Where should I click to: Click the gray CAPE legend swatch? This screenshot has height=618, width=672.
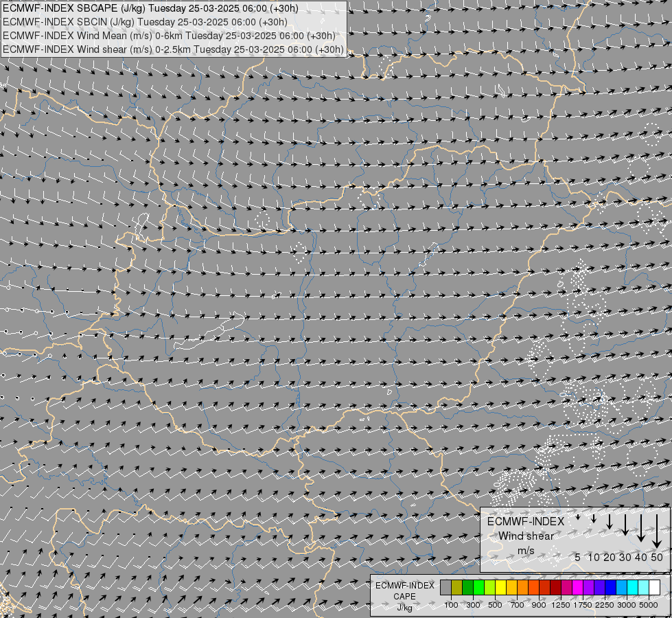tap(445, 588)
